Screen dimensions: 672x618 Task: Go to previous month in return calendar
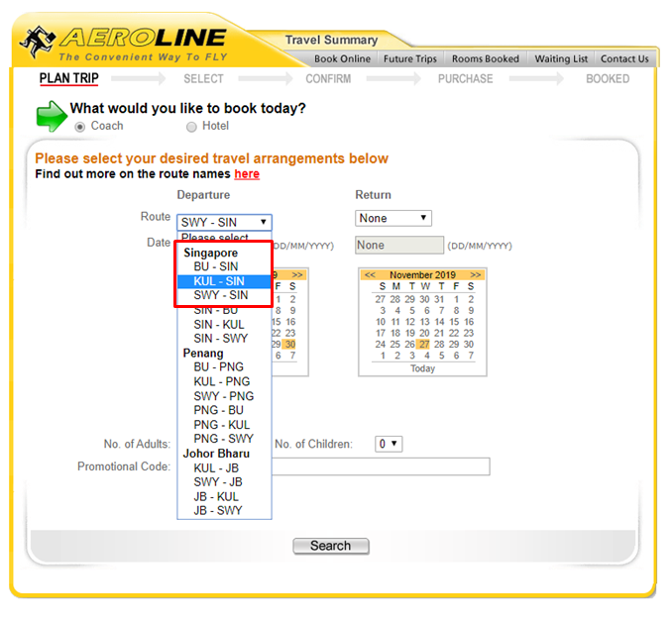point(370,275)
